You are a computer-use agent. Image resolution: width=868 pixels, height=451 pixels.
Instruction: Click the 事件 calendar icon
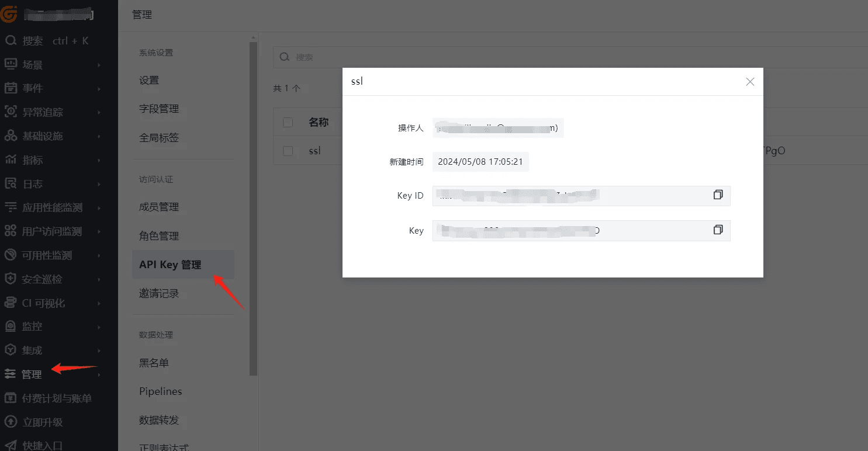tap(11, 88)
